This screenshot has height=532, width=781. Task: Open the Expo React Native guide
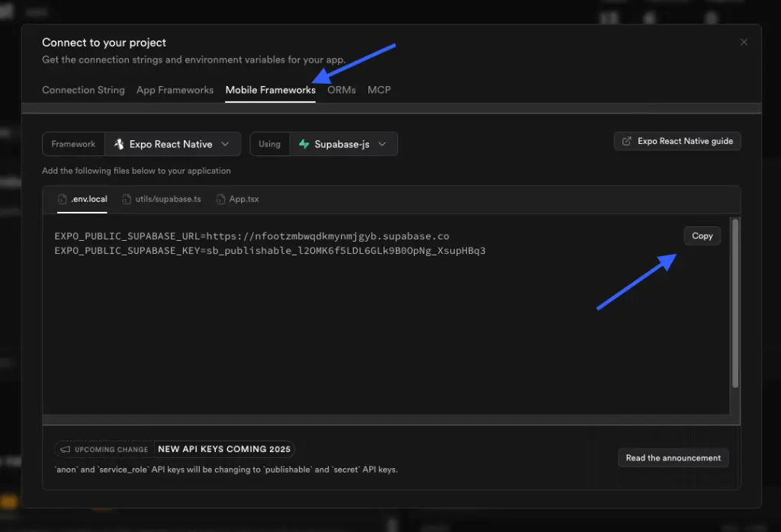[x=677, y=141]
